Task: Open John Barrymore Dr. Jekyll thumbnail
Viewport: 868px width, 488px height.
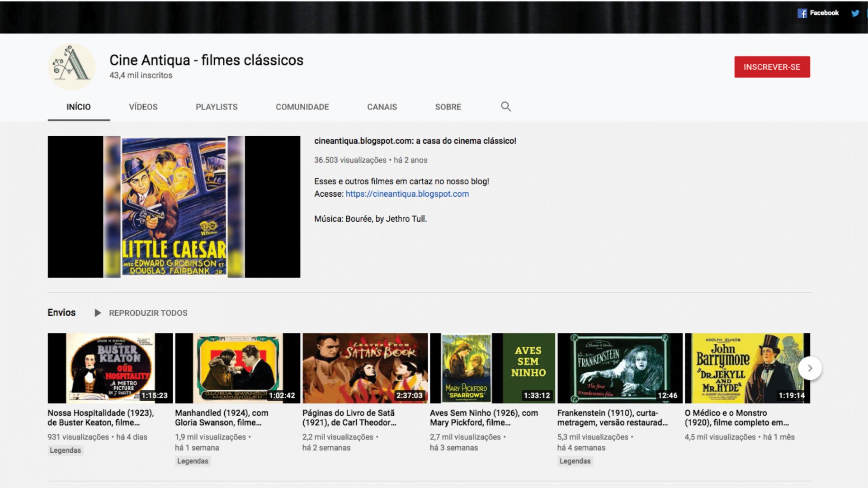Action: [748, 368]
